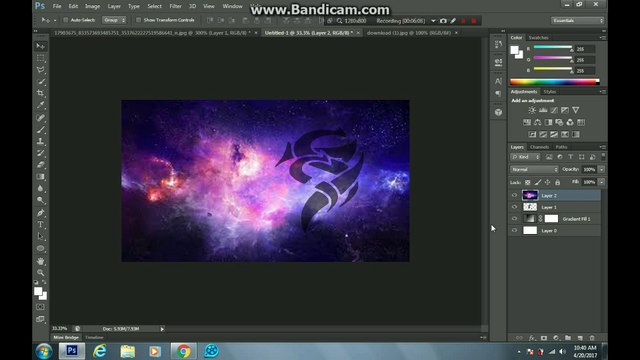Select the Crop tool

[41, 93]
